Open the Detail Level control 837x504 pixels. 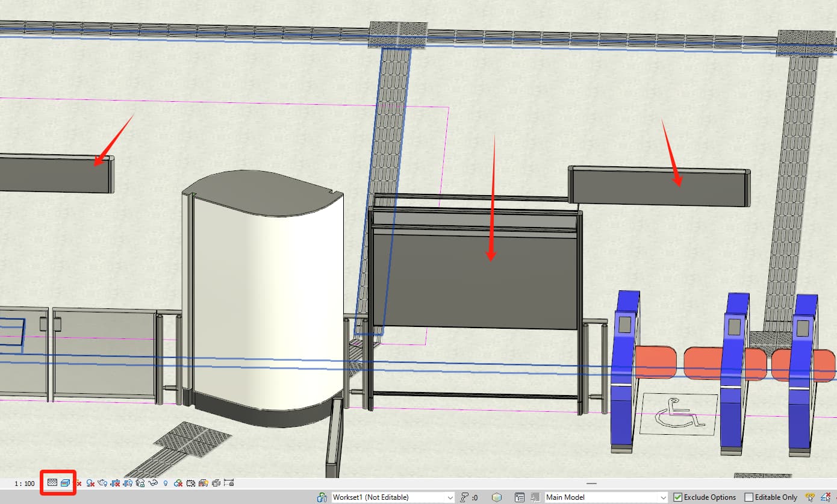[x=53, y=482]
